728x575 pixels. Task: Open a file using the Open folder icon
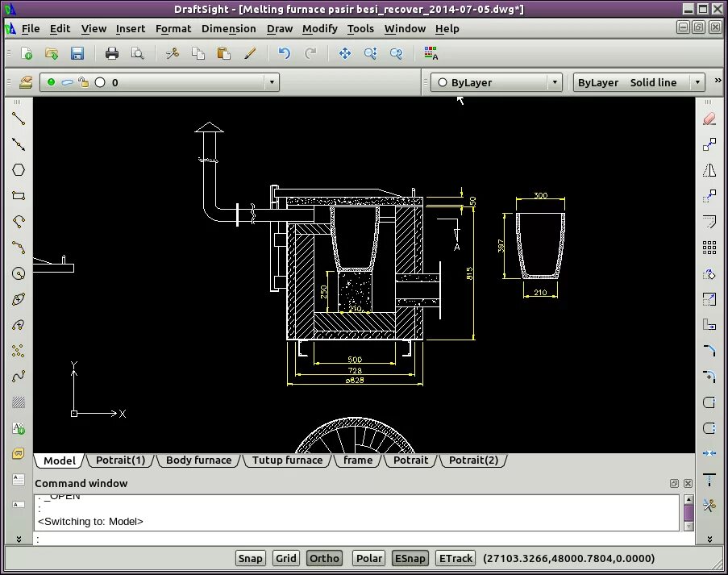(x=52, y=53)
